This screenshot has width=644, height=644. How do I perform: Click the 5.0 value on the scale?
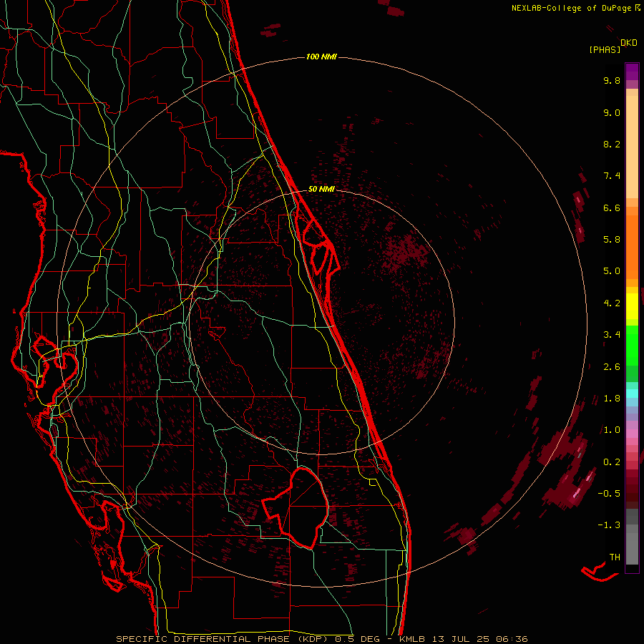pos(612,271)
